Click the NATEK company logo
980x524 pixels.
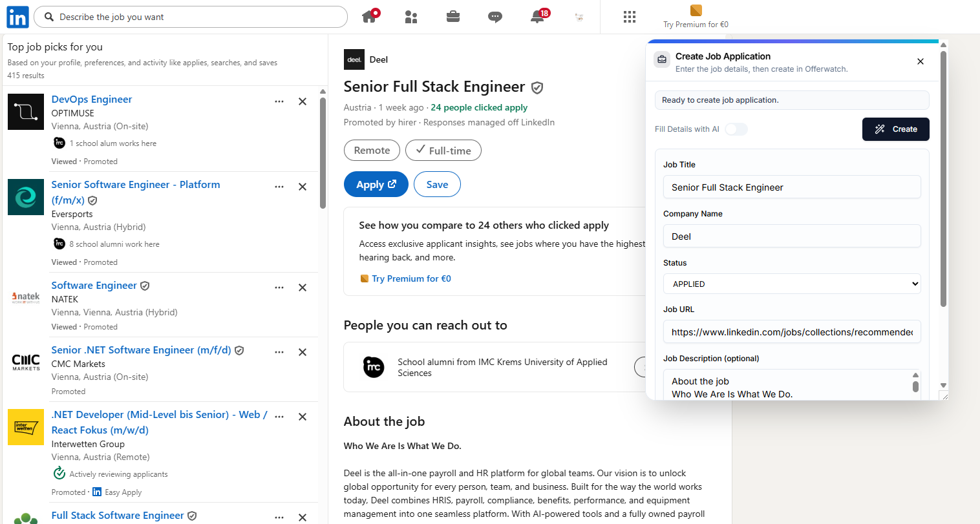coord(26,298)
